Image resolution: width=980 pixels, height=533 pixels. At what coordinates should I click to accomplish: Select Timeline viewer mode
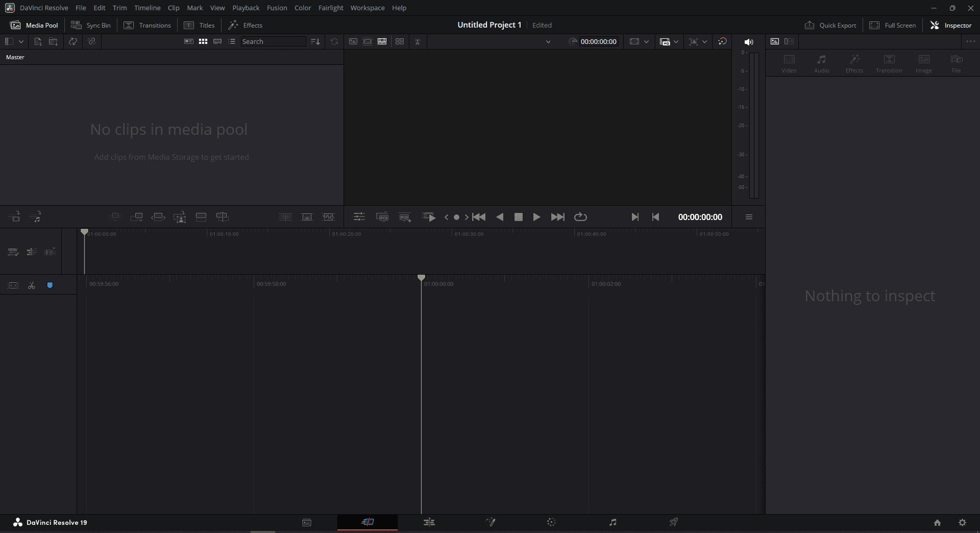point(382,41)
